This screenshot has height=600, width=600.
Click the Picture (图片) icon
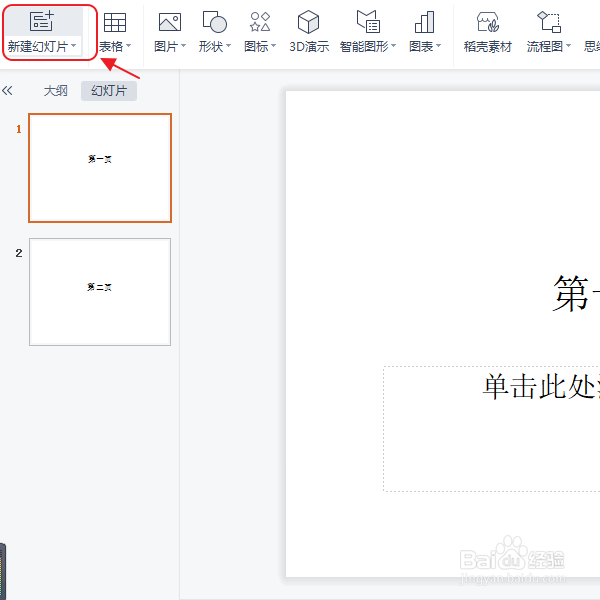[170, 22]
